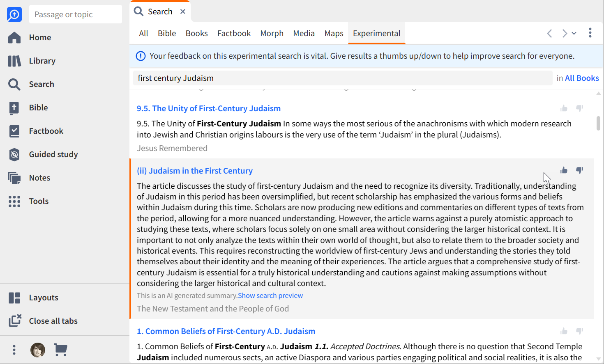This screenshot has height=364, width=604.
Task: Click the Close all tabs icon
Action: 15,321
